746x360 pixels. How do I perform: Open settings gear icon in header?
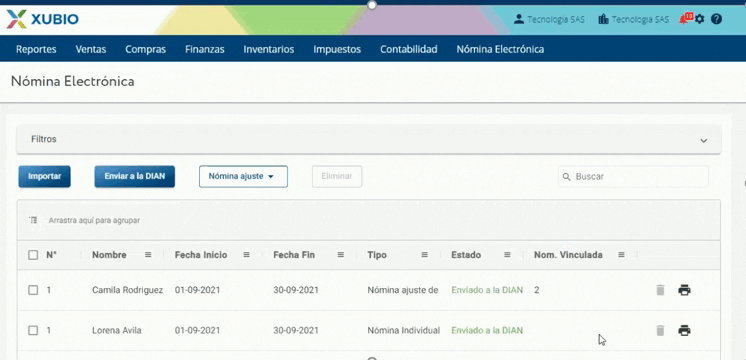pos(699,19)
